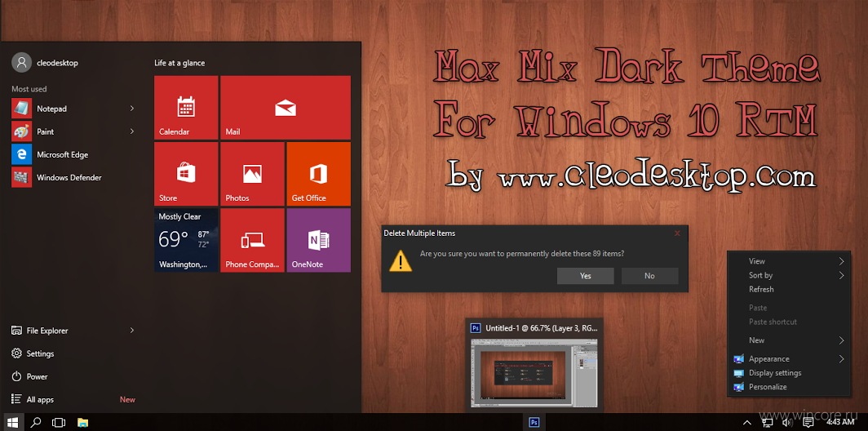The height and width of the screenshot is (431, 868).
Task: Click the Power icon in Start menu
Action: [16, 376]
